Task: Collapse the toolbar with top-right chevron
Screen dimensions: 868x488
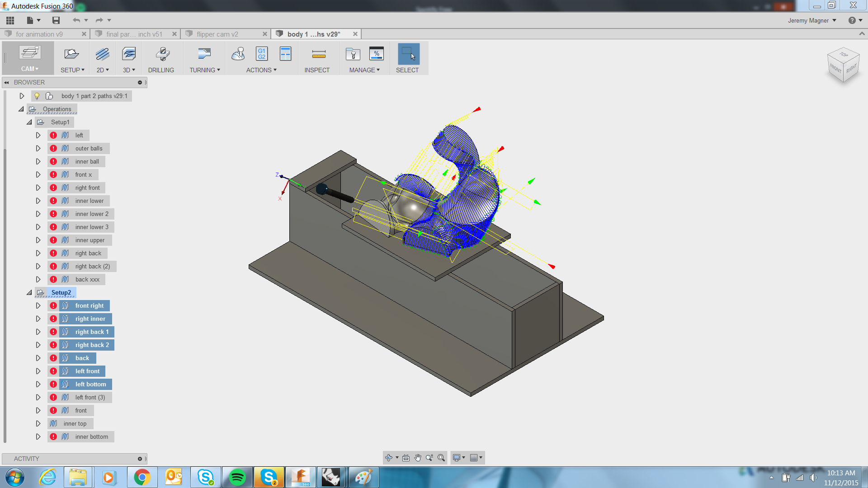Action: [862, 34]
